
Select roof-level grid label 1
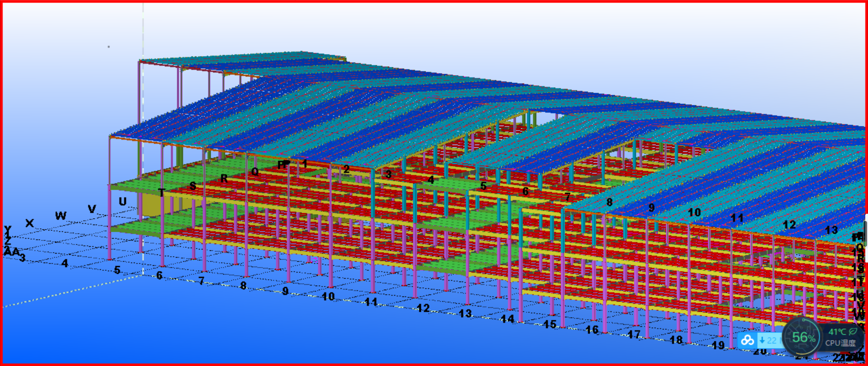(305, 164)
